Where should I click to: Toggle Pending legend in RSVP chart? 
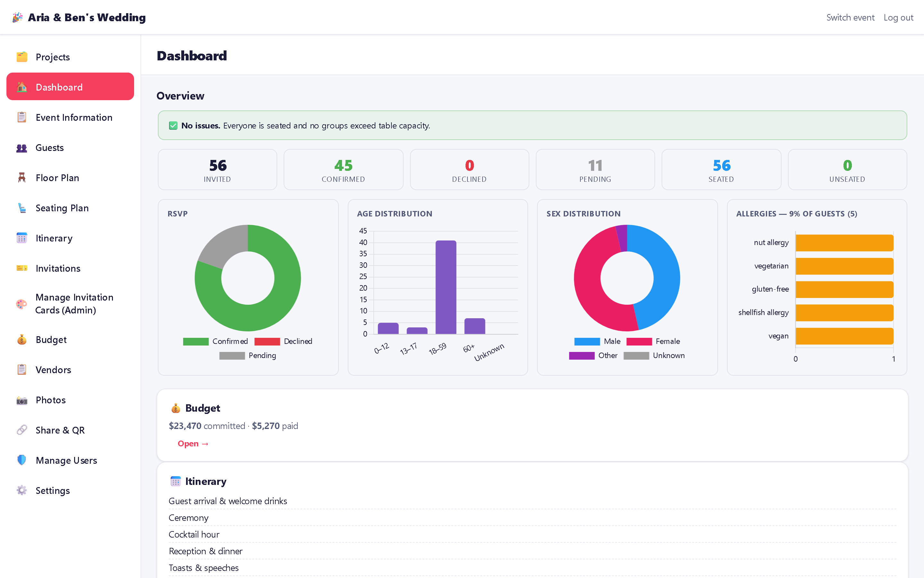click(248, 355)
